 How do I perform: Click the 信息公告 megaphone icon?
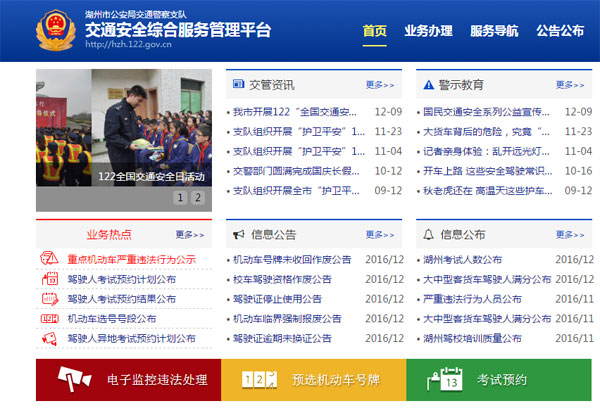point(239,234)
